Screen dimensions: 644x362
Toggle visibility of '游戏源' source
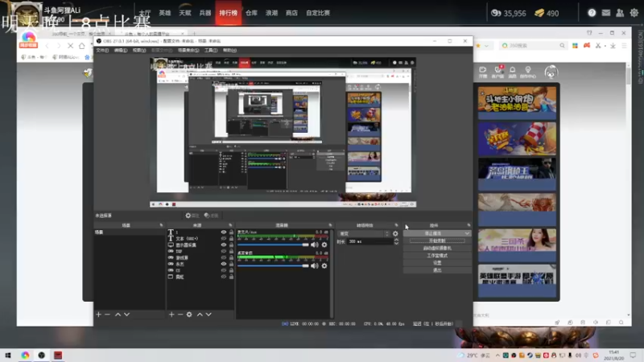[224, 257]
